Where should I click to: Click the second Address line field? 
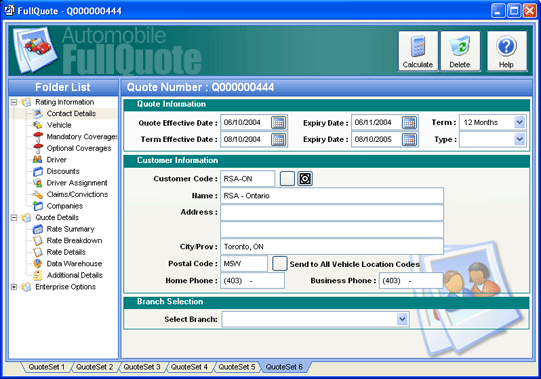pos(332,230)
